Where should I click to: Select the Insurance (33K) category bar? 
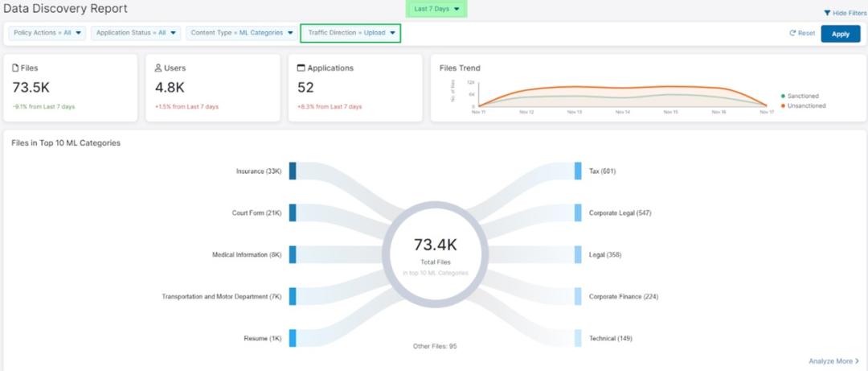pos(293,171)
